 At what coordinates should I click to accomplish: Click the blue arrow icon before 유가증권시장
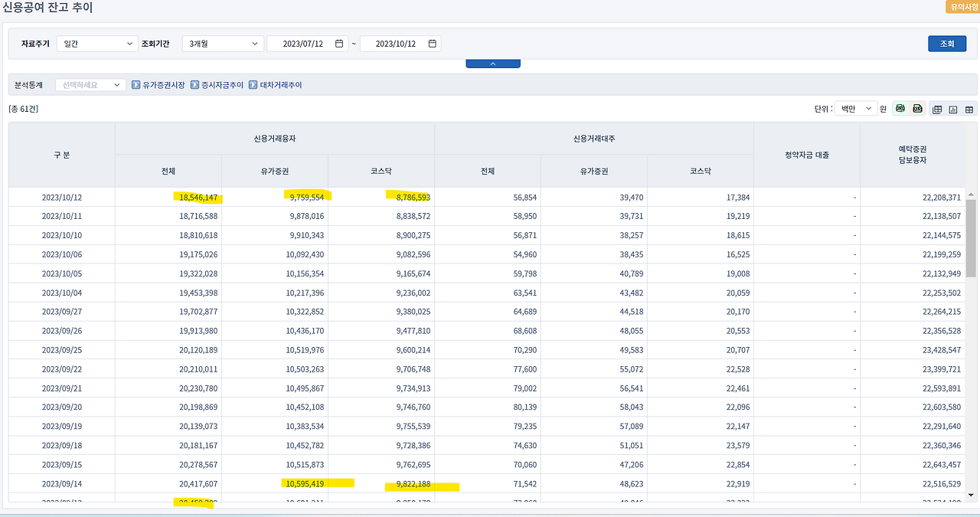pyautogui.click(x=136, y=84)
